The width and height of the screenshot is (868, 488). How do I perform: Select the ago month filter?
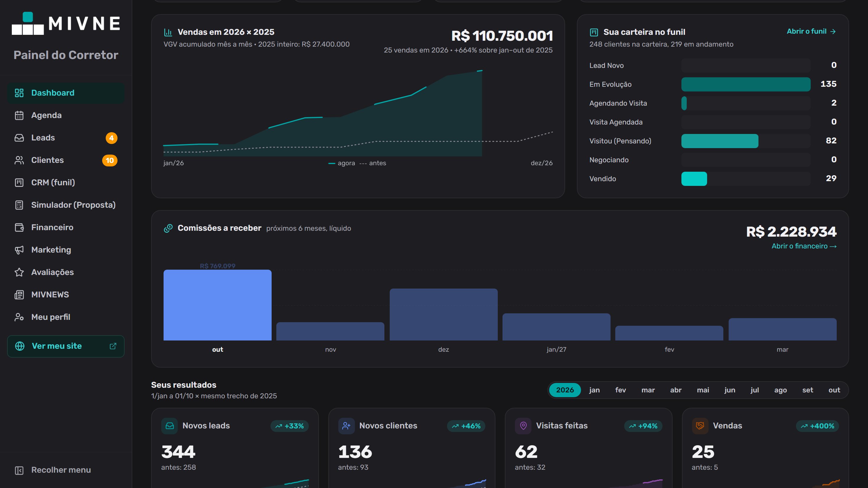(x=780, y=390)
